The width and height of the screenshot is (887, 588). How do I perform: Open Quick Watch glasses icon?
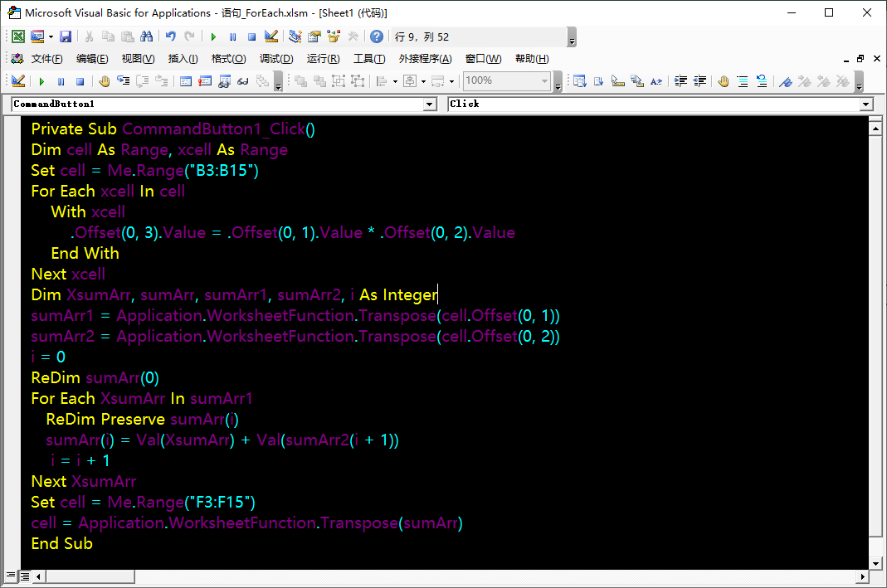(x=243, y=80)
